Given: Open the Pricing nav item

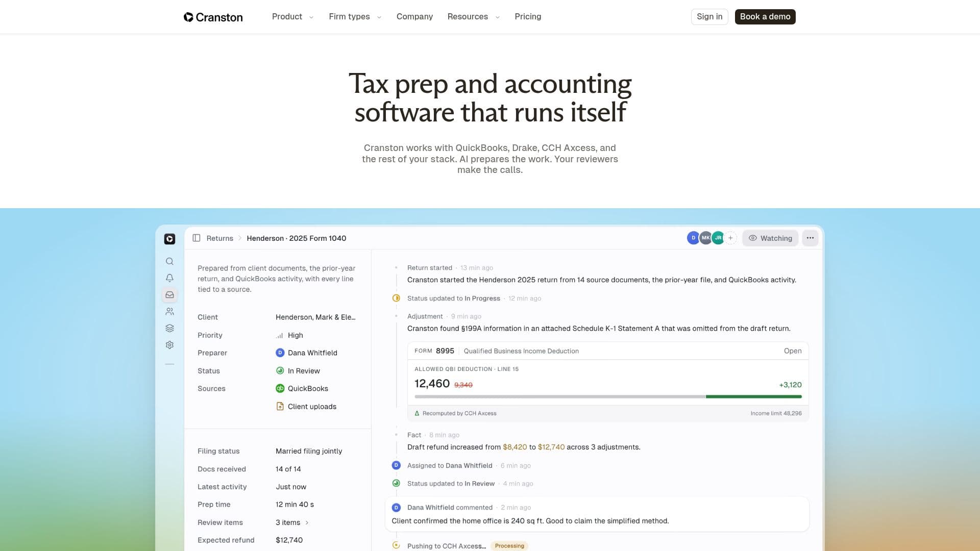Looking at the screenshot, I should click(528, 17).
